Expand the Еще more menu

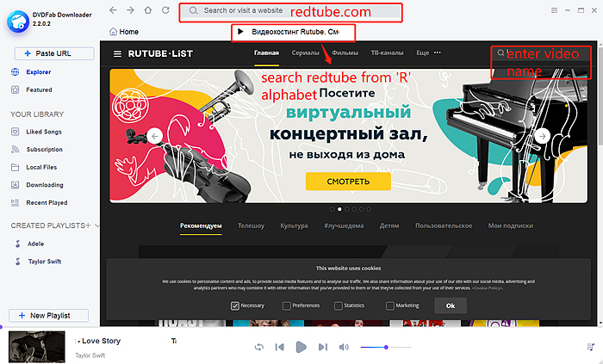tap(428, 52)
